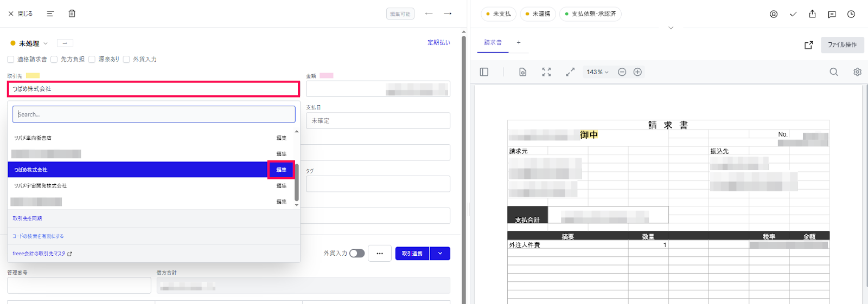The width and height of the screenshot is (868, 304).
Task: Check the 外貨入力 checkbox
Action: (x=126, y=59)
